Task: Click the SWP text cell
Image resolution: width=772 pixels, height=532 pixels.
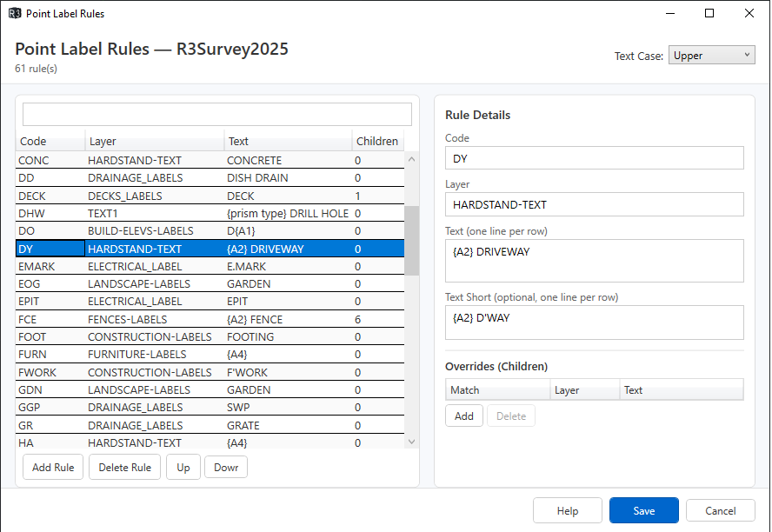Action: tap(288, 408)
